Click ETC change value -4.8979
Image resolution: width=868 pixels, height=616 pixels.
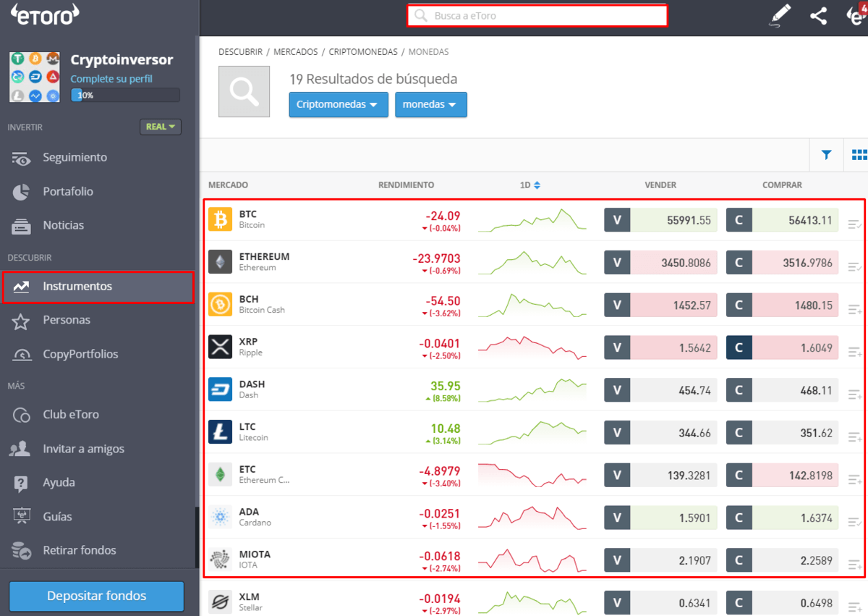tap(440, 471)
